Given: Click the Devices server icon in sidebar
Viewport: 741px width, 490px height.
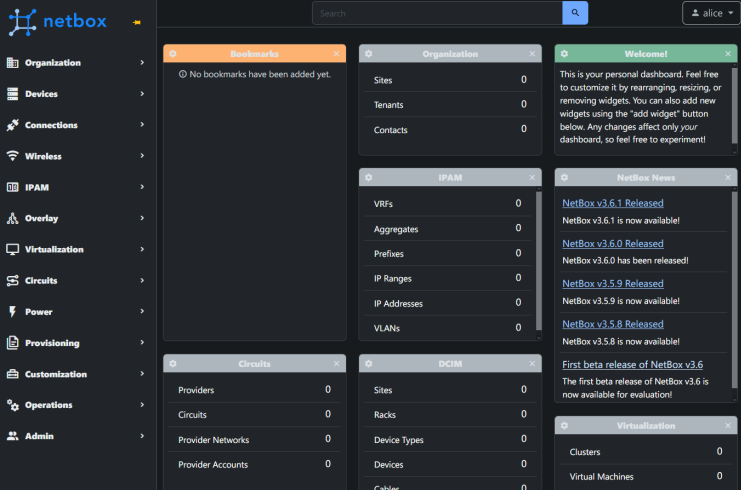Looking at the screenshot, I should pos(13,94).
